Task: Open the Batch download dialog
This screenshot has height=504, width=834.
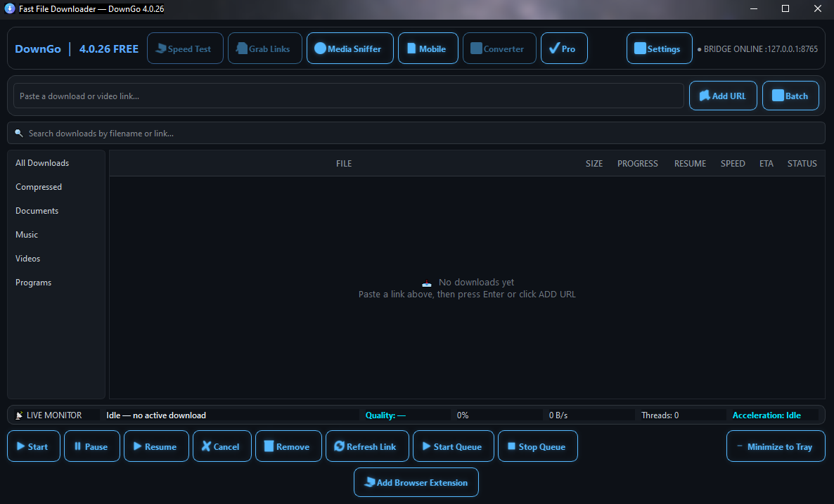Action: tap(790, 96)
